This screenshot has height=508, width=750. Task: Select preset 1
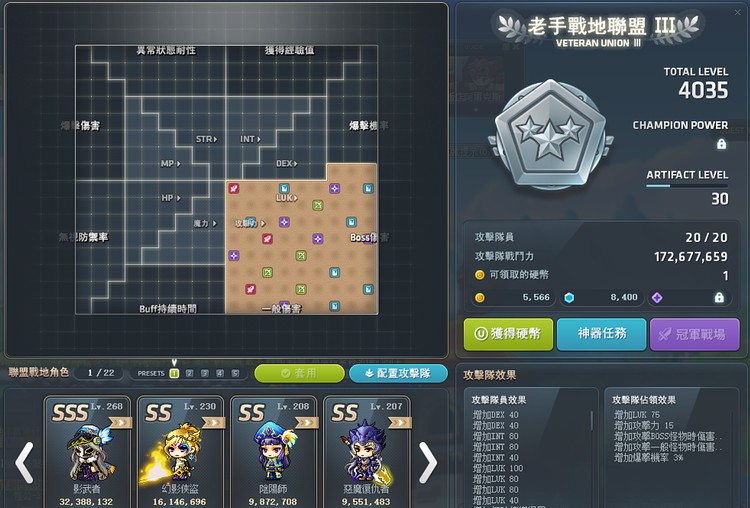[x=174, y=373]
